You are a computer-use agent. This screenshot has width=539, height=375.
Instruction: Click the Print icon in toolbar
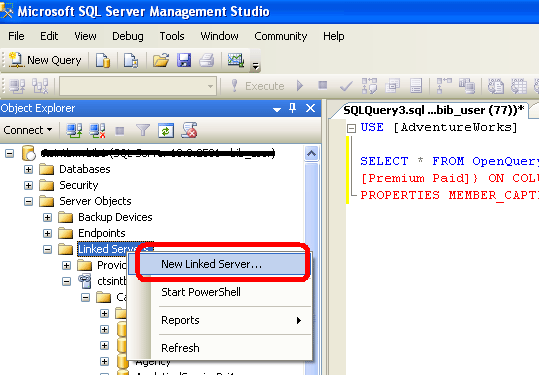207,60
